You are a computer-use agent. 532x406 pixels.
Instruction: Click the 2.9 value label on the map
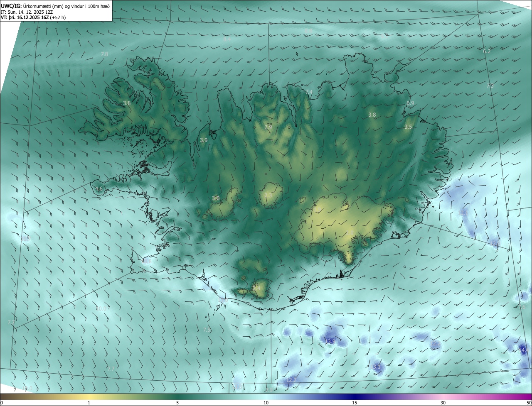[x=268, y=127]
